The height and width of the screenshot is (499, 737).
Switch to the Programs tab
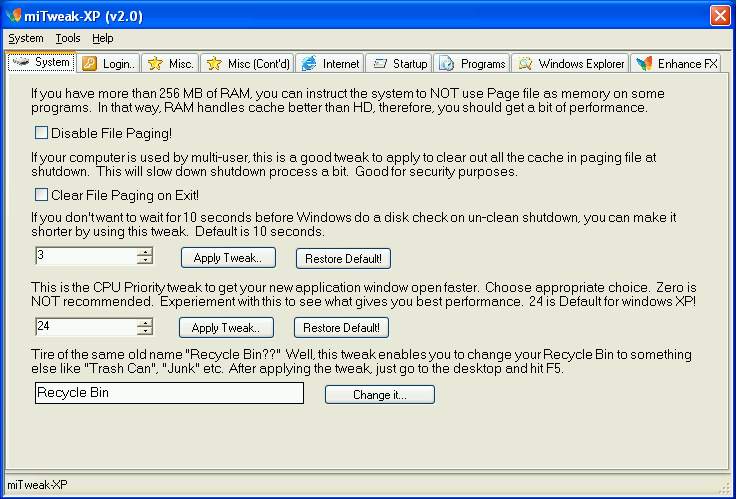click(471, 63)
